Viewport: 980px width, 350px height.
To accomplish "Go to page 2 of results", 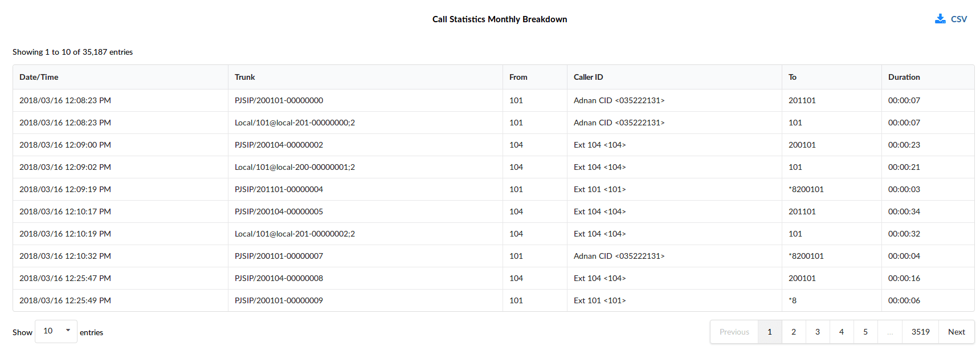I will coord(794,332).
